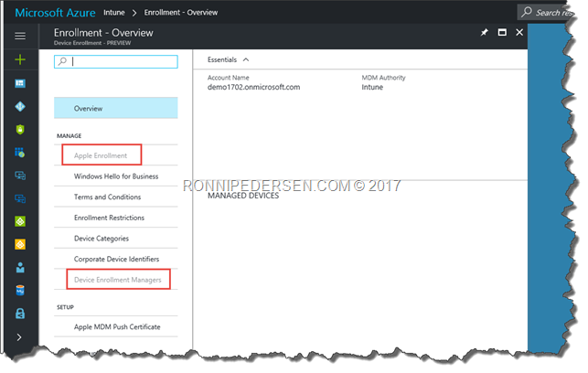This screenshot has height=373, width=588.
Task: Click the green plus New icon
Action: pyautogui.click(x=20, y=59)
